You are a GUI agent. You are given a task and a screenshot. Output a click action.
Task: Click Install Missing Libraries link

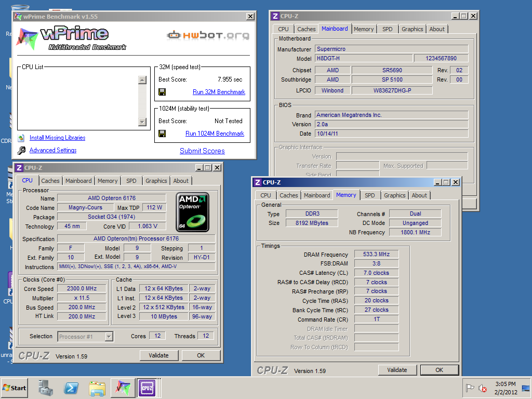[57, 138]
